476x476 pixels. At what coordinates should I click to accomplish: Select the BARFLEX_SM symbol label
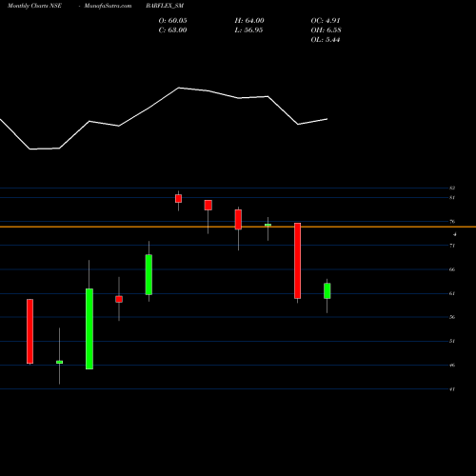[x=165, y=6]
